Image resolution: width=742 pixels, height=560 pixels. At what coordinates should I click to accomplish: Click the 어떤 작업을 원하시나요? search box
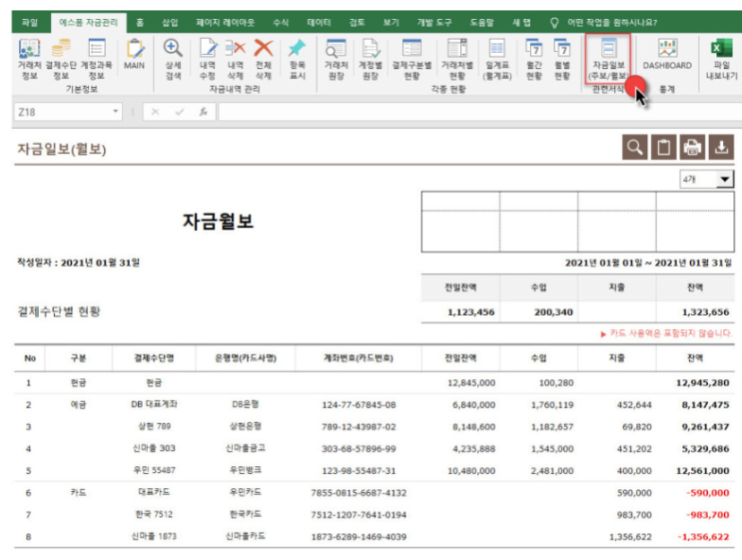(x=612, y=22)
